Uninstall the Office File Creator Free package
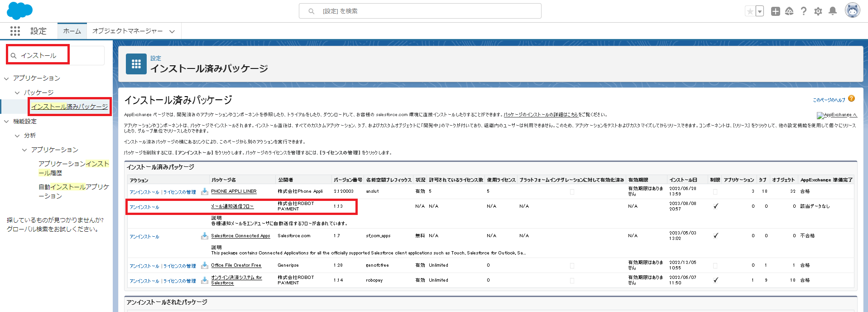Viewport: 868px width, 312px height. pyautogui.click(x=144, y=266)
